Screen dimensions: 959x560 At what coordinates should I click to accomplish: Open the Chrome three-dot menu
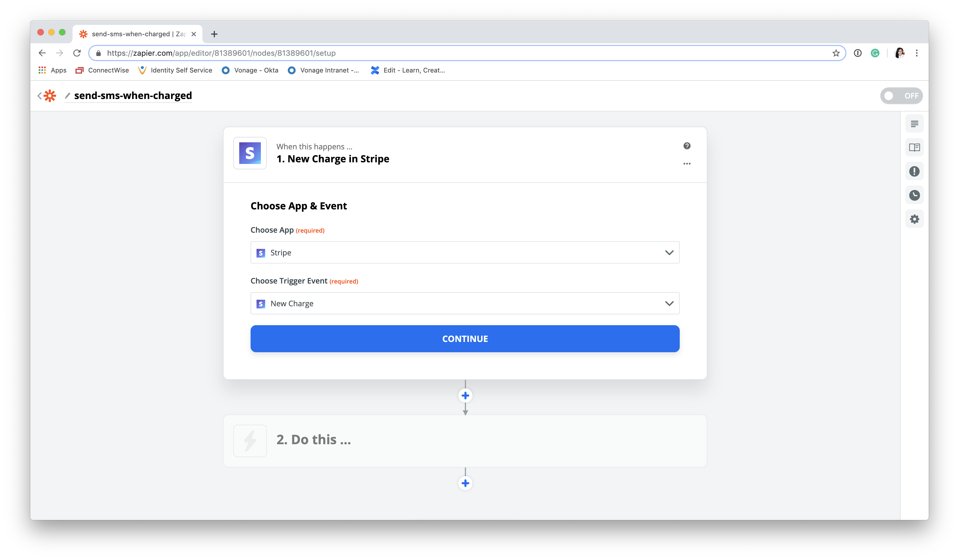(916, 53)
